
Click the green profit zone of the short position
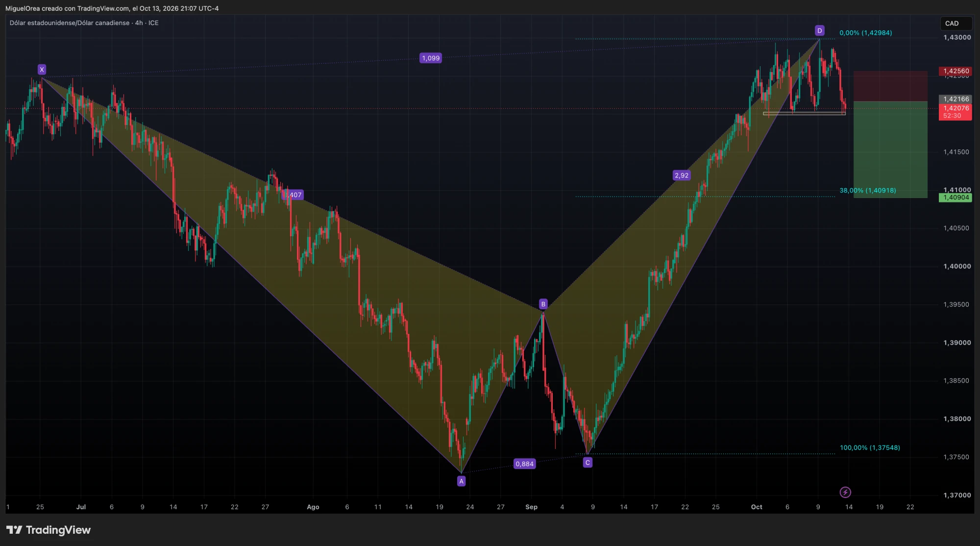tap(890, 149)
